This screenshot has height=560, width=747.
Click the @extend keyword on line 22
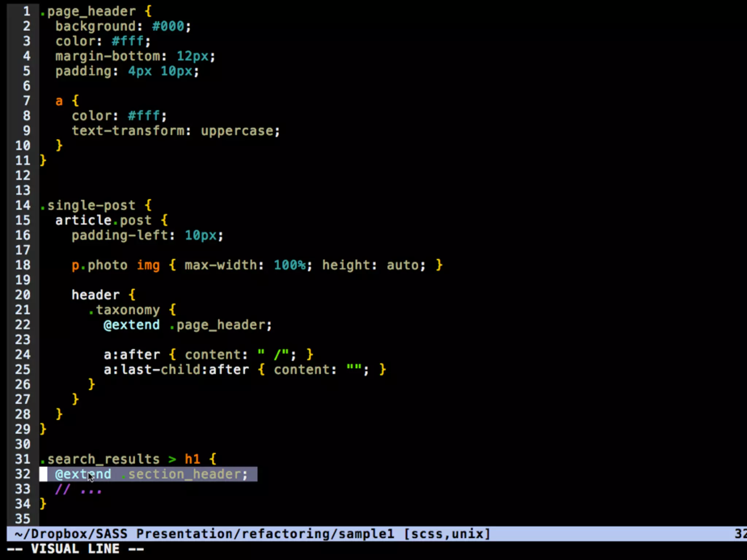pos(132,325)
